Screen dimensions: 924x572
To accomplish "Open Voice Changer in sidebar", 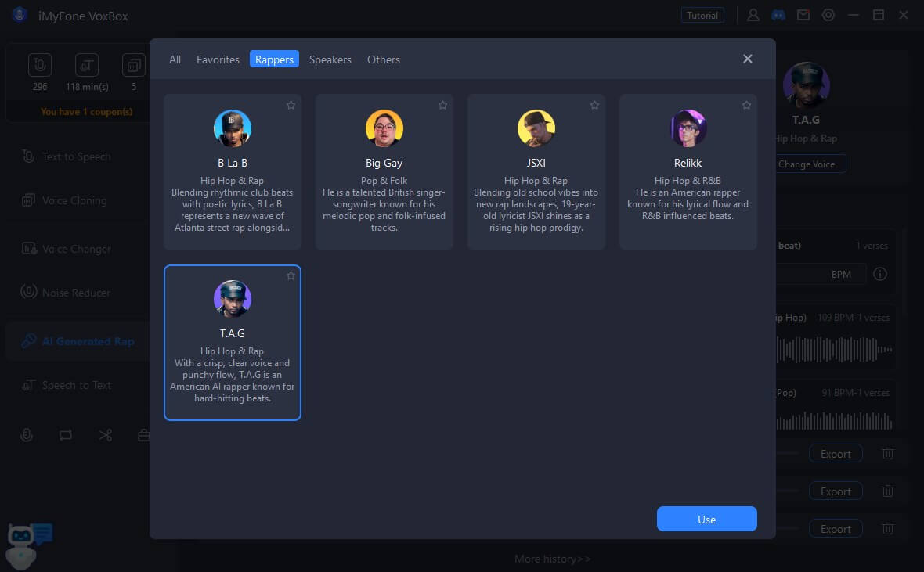I will 77,249.
